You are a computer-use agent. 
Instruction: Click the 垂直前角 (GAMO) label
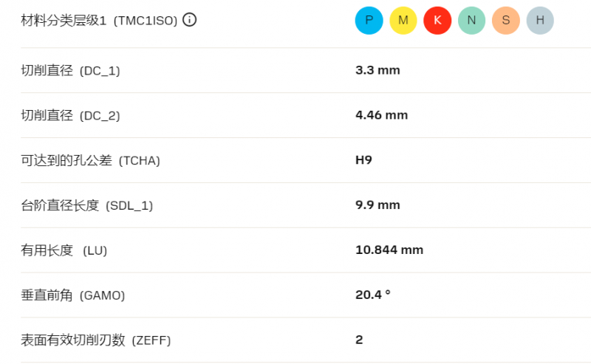click(72, 295)
